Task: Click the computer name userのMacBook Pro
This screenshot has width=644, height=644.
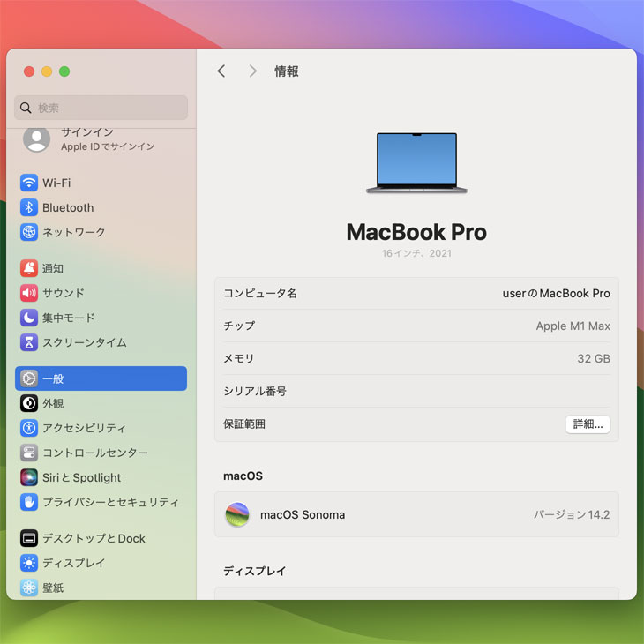Action: click(x=556, y=294)
